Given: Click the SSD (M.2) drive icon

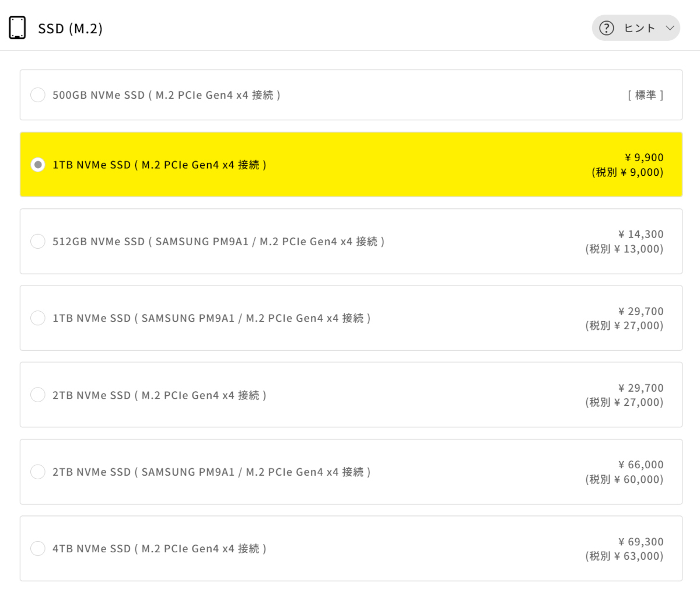Looking at the screenshot, I should (x=17, y=28).
